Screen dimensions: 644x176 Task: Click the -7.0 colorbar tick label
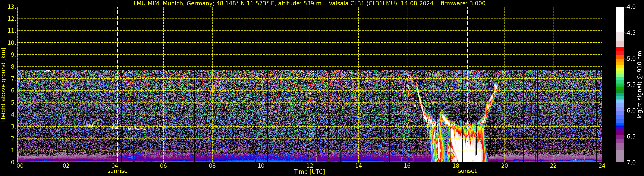(x=630, y=163)
